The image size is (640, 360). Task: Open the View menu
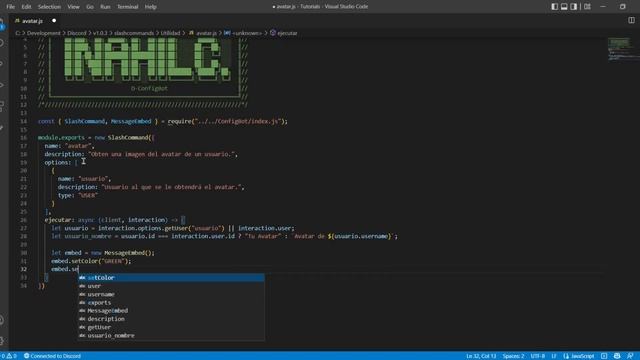click(73, 7)
